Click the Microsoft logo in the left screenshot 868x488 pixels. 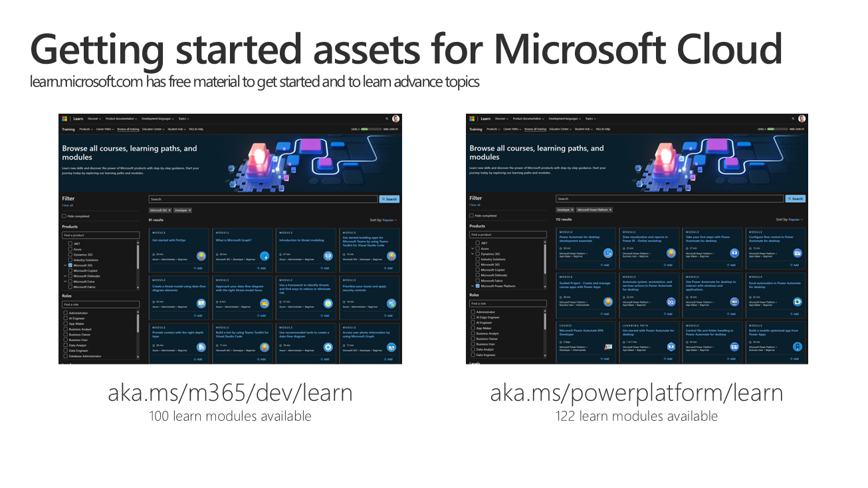tap(64, 119)
